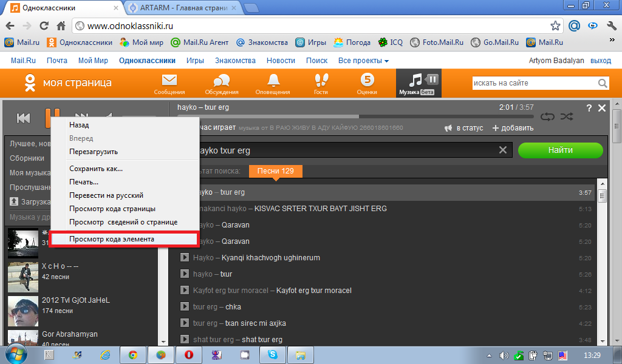Viewport: 622px width, 364px height.
Task: Click в статус button
Action: (x=463, y=128)
